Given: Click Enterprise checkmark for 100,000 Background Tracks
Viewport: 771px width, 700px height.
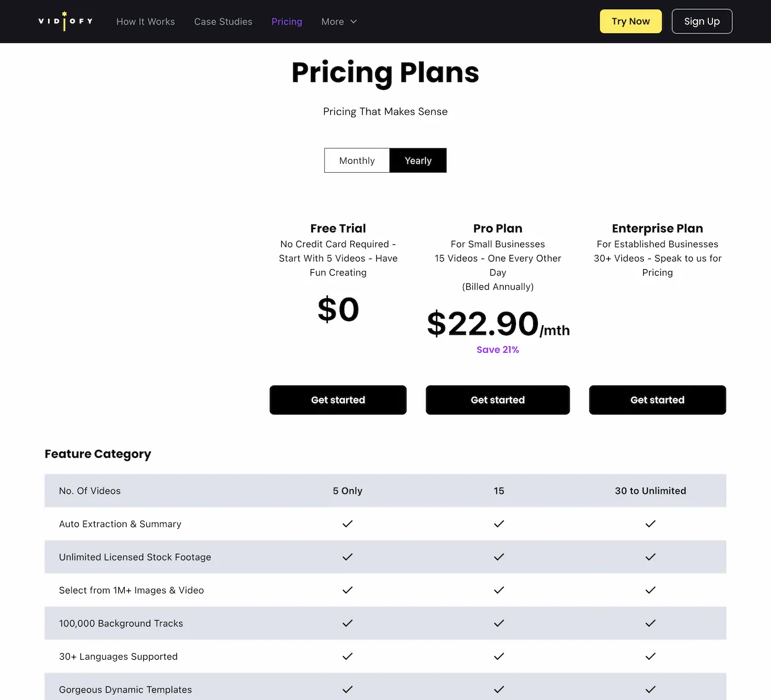Looking at the screenshot, I should 650,623.
